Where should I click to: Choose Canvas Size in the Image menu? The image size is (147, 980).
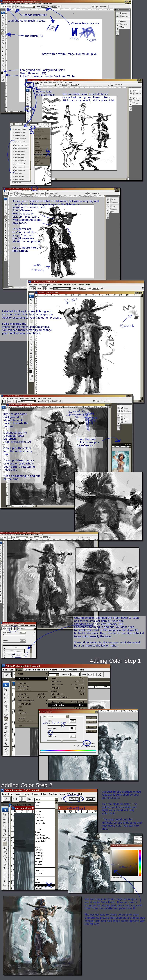31,697
